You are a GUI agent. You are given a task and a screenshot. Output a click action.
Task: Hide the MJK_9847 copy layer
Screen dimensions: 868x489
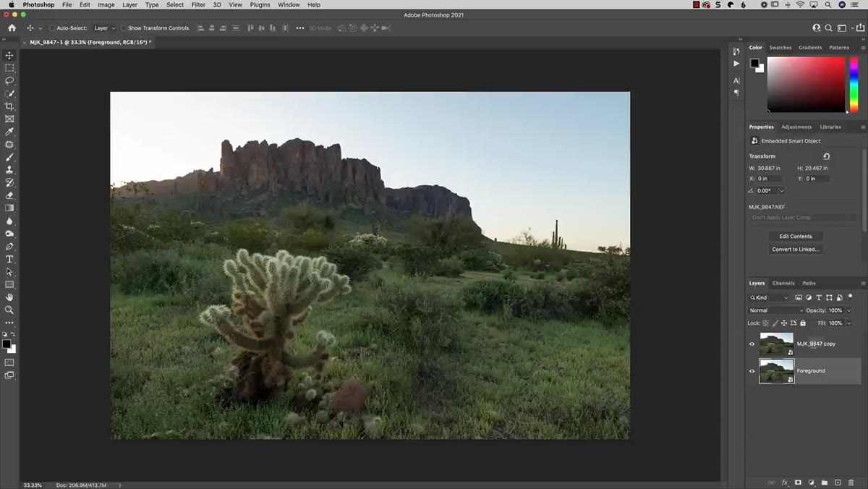coord(752,344)
